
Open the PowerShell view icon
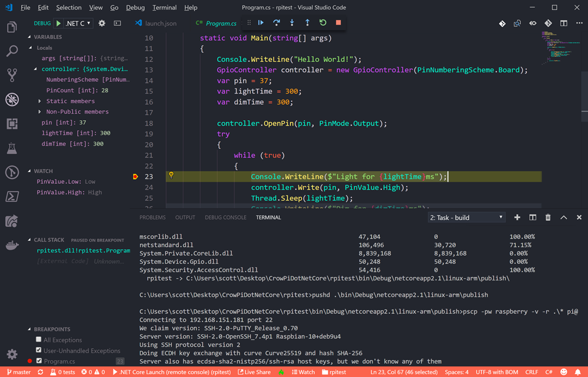point(12,197)
